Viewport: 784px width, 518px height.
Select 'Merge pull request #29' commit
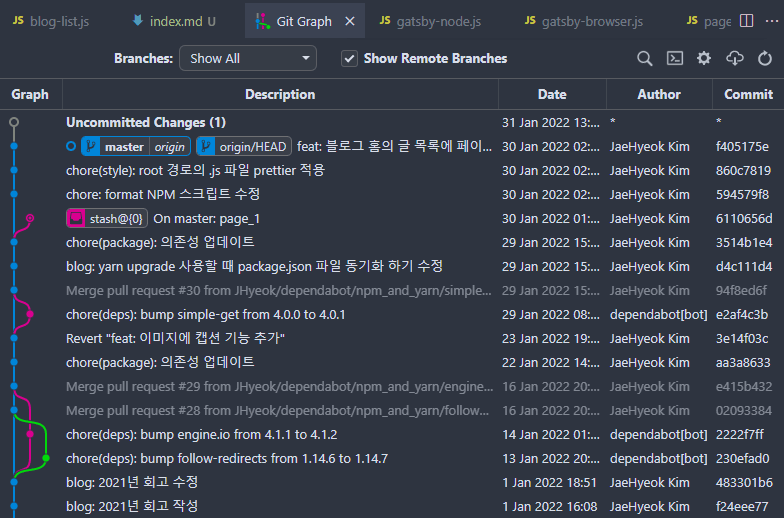[392, 386]
